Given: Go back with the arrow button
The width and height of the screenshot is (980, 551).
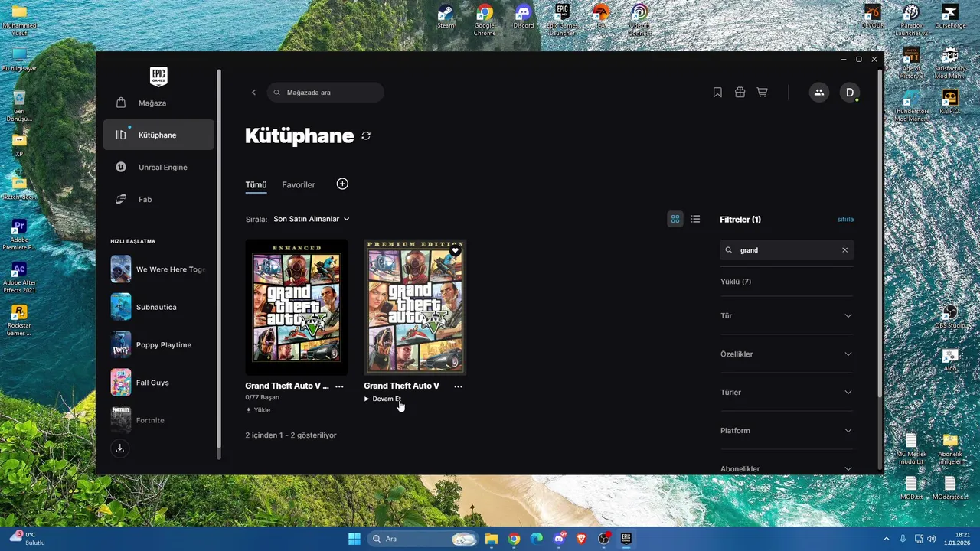Looking at the screenshot, I should pyautogui.click(x=254, y=93).
